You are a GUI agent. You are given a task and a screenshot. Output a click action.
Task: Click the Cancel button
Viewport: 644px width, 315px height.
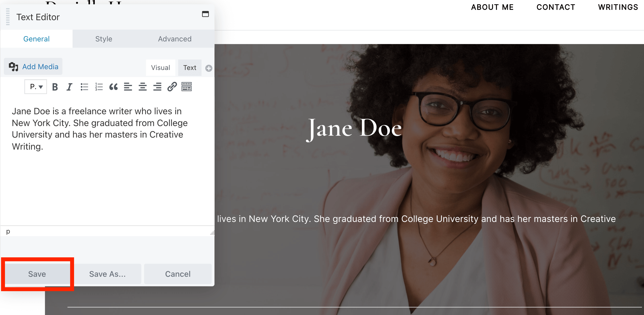177,274
